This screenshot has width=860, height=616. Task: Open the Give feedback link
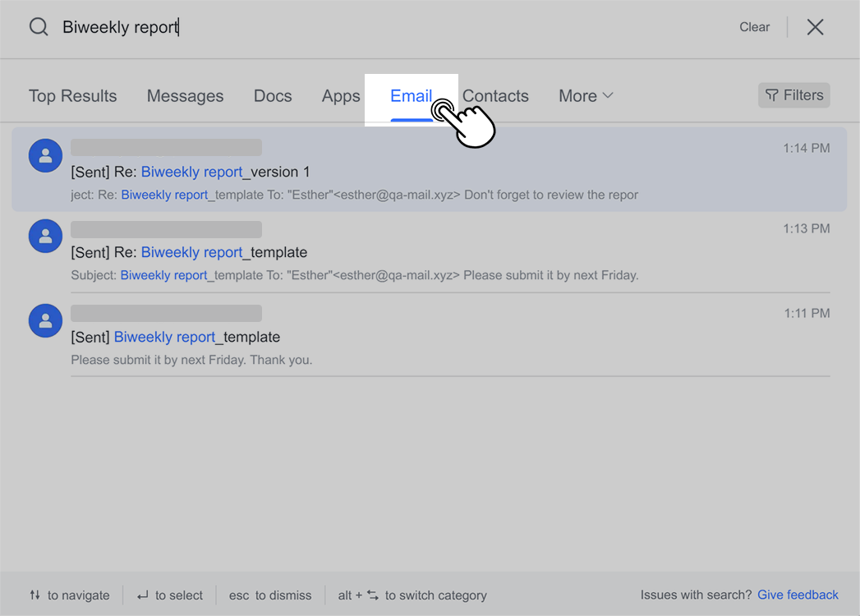798,594
